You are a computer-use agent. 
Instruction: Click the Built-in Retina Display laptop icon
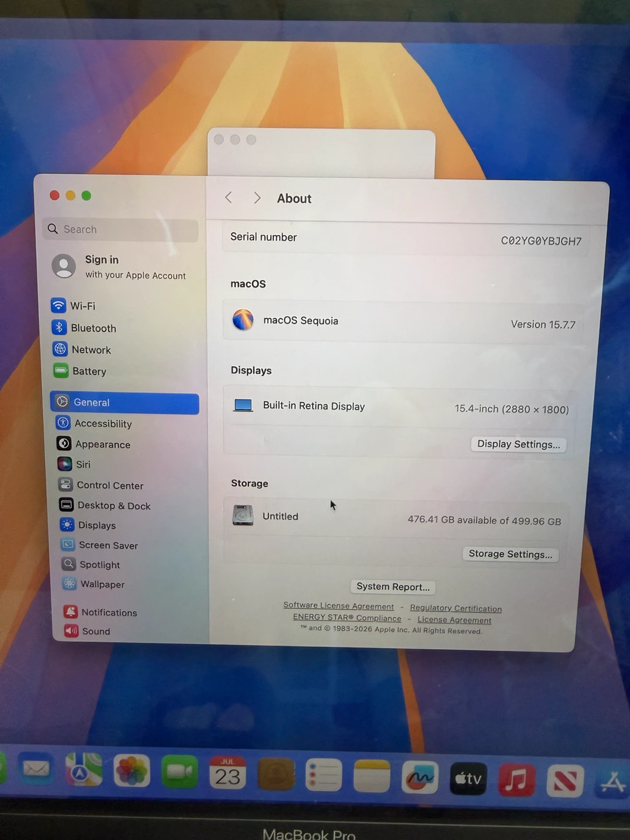pyautogui.click(x=243, y=405)
